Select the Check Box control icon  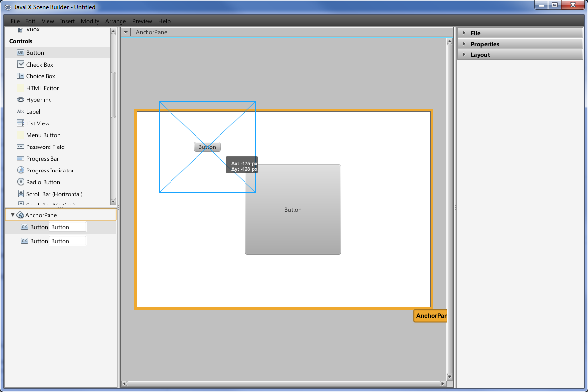tap(21, 64)
